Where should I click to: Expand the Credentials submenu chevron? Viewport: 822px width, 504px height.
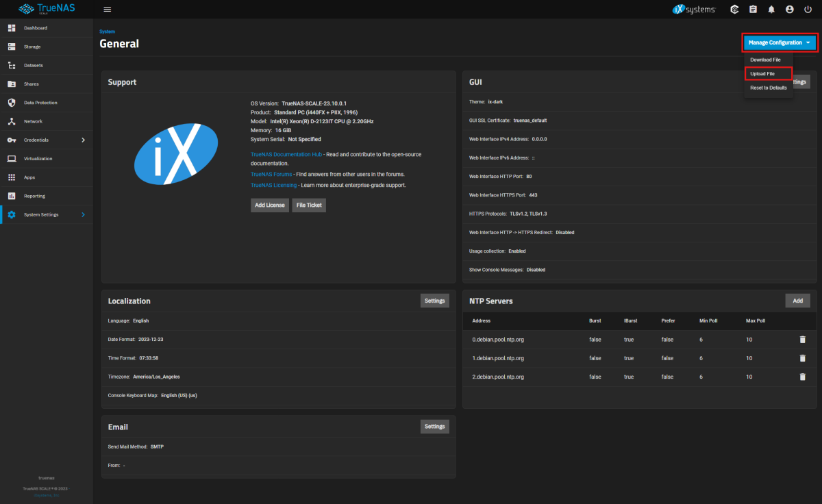(x=84, y=140)
